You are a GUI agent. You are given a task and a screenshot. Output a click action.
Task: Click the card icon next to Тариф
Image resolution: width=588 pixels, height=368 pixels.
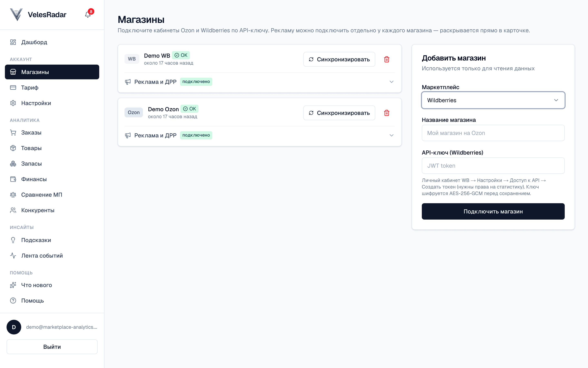pos(13,87)
